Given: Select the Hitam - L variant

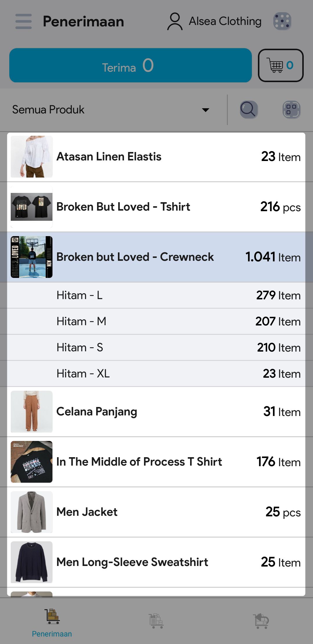Looking at the screenshot, I should pos(156,295).
